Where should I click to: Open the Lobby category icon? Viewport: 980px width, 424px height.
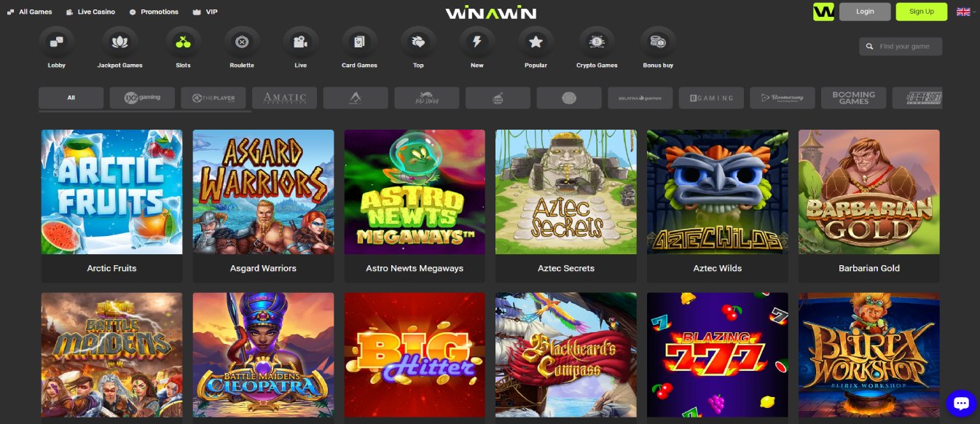[x=56, y=43]
